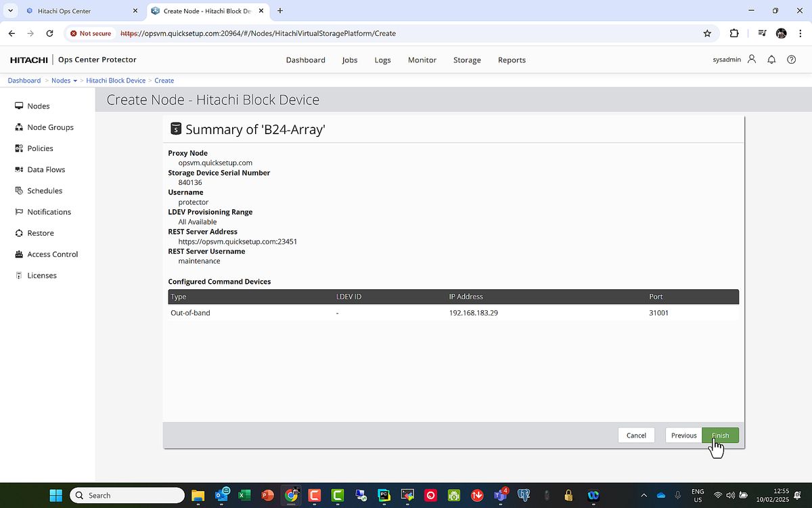Open Windows Start menu
Viewport: 812px width, 508px height.
click(x=55, y=495)
